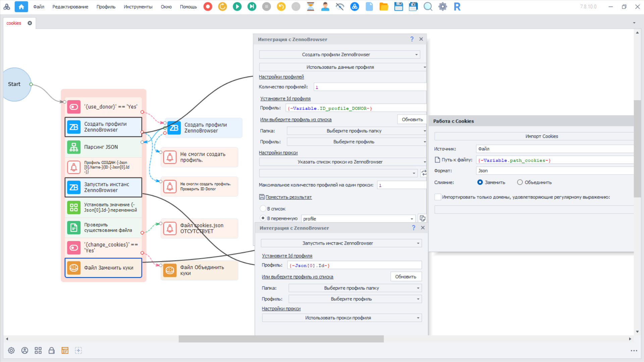Open the 'Использовать данные профиля' dropdown
The image size is (644, 362).
point(343,67)
